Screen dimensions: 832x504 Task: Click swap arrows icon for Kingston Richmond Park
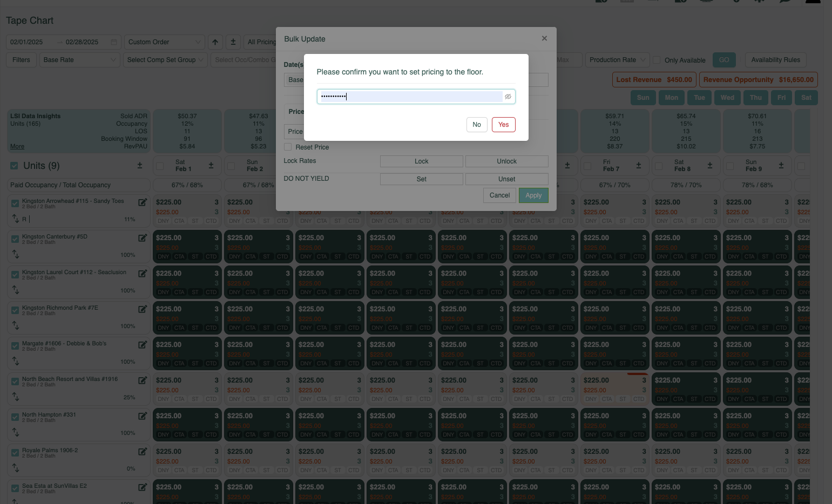(16, 325)
